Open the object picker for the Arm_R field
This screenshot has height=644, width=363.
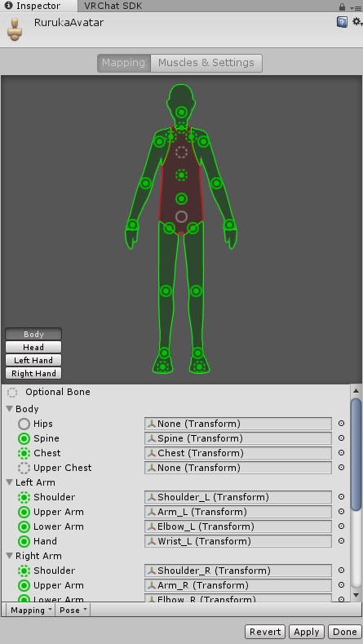pos(341,585)
